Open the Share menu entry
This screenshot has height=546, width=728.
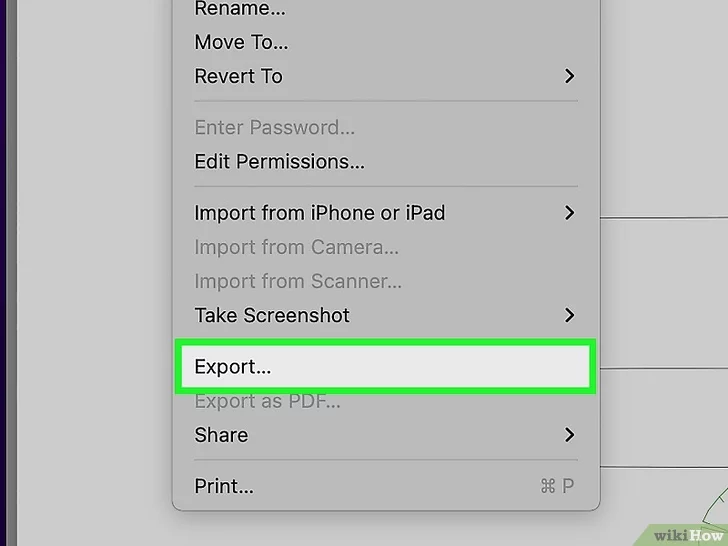(x=221, y=435)
